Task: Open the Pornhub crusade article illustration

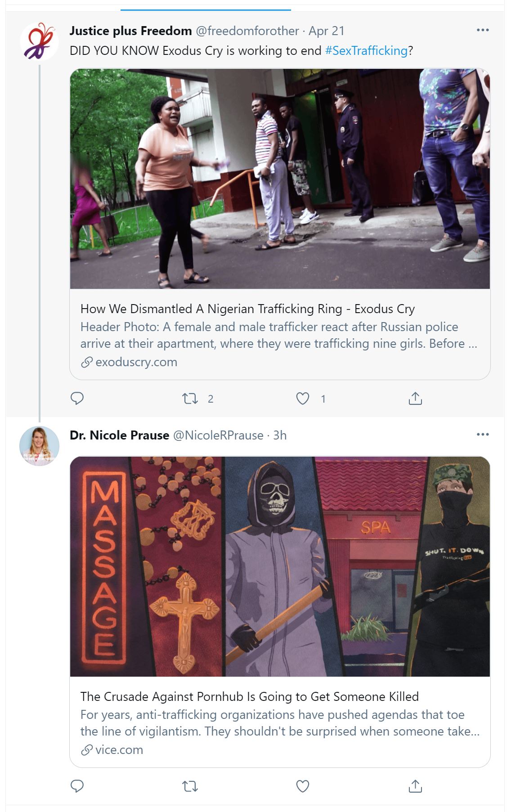Action: tap(280, 566)
